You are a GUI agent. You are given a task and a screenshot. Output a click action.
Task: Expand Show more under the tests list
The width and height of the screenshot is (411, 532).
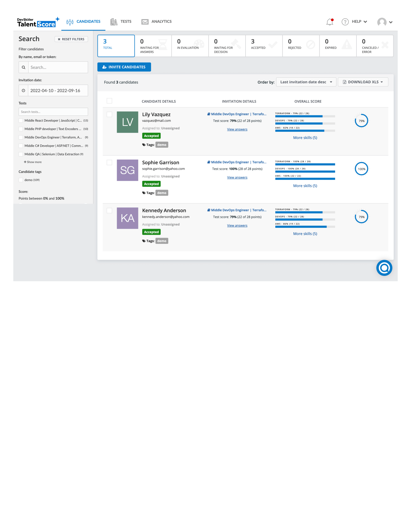tap(32, 162)
